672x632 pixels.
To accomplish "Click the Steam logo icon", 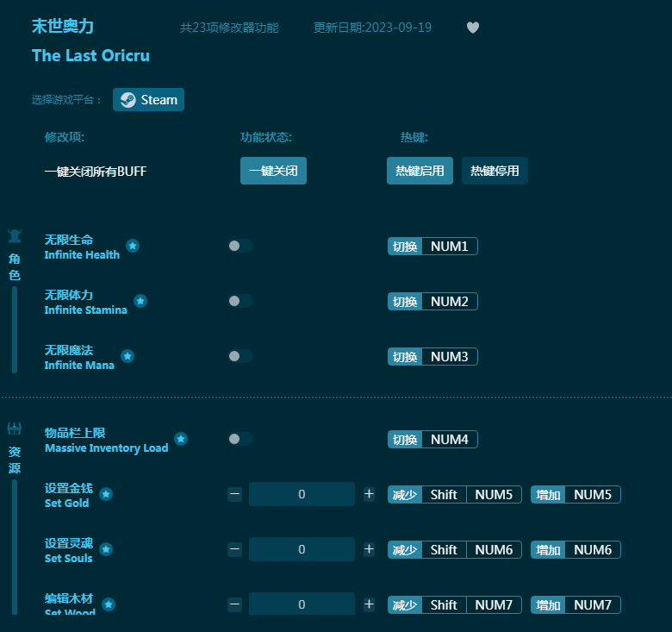I will [128, 100].
